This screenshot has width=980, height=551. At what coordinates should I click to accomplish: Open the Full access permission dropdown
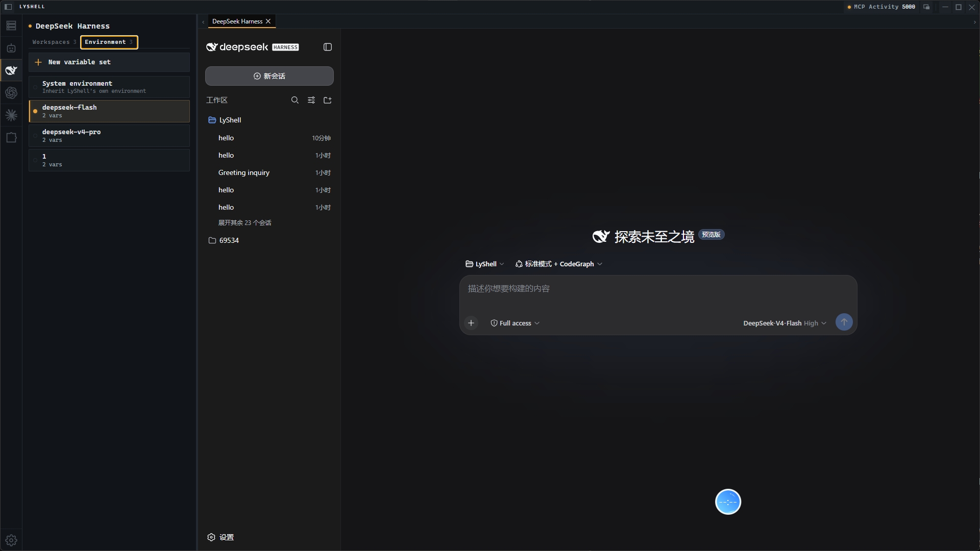point(515,323)
